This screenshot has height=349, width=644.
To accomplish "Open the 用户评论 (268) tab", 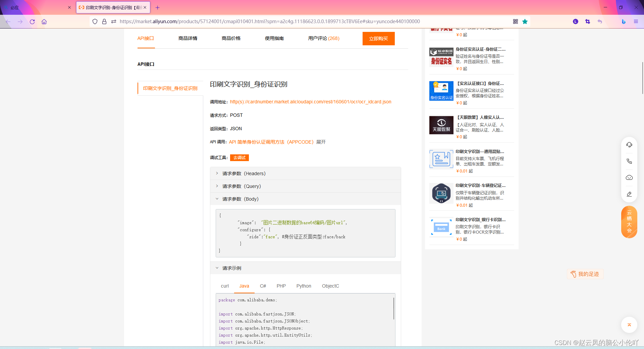I will (x=324, y=38).
